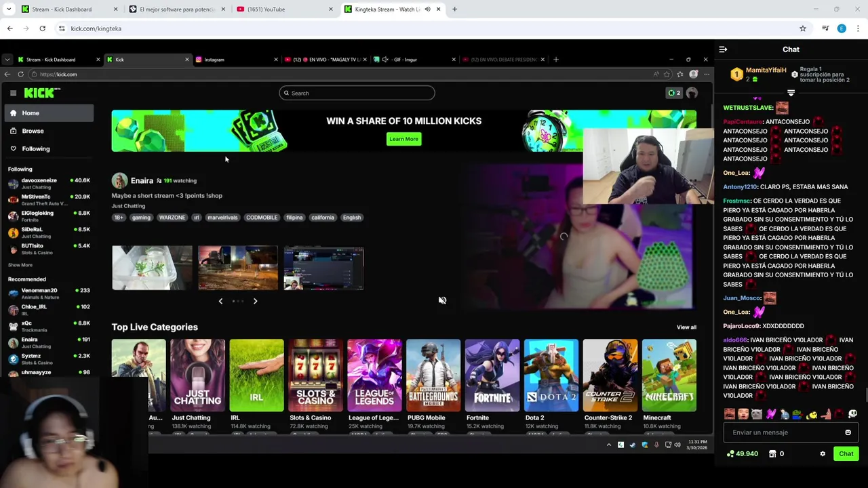
Task: Select the filipina tag
Action: tap(294, 218)
